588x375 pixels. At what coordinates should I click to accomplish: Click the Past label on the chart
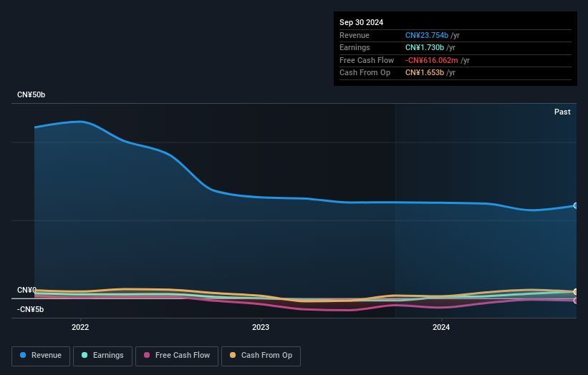[562, 112]
